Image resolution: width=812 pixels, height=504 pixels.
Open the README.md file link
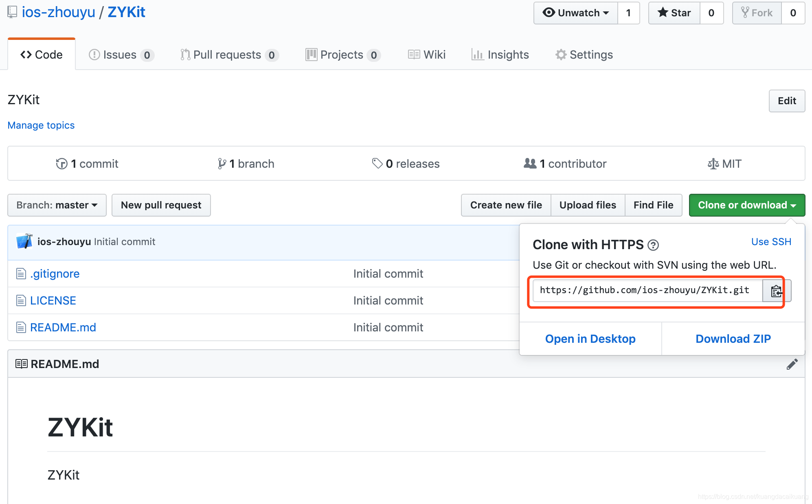pyautogui.click(x=63, y=327)
